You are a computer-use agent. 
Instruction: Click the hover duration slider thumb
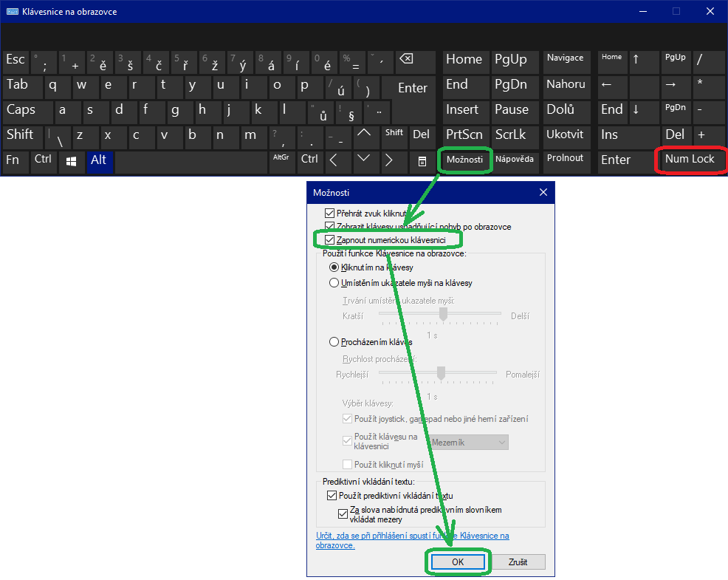(444, 314)
